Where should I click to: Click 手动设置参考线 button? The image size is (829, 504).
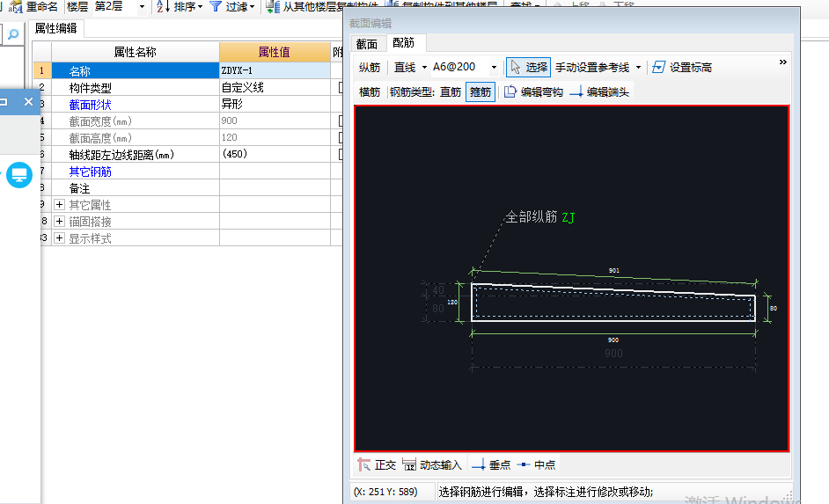[x=592, y=67]
